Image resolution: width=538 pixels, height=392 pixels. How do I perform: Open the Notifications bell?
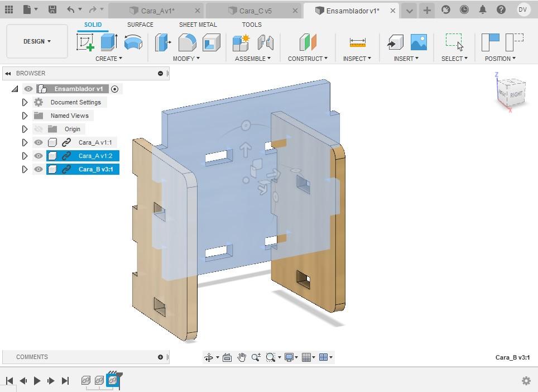(482, 9)
